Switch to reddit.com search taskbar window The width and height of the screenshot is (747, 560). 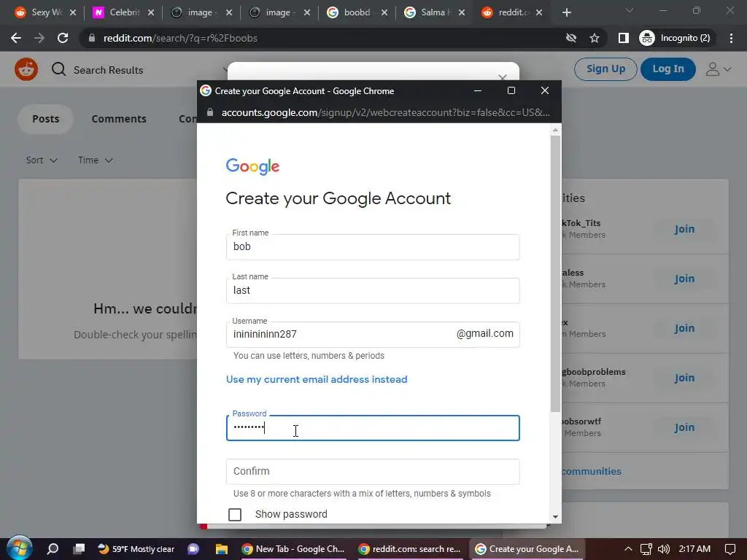click(410, 549)
